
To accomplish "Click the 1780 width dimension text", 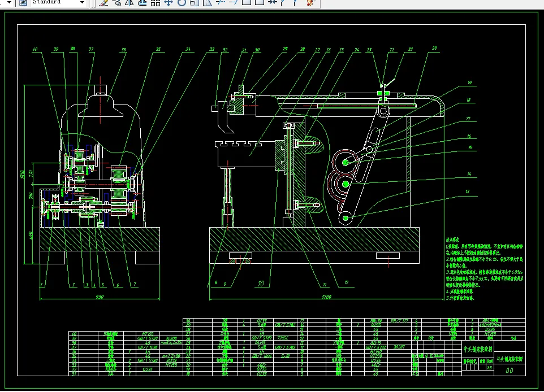I will 326,295.
